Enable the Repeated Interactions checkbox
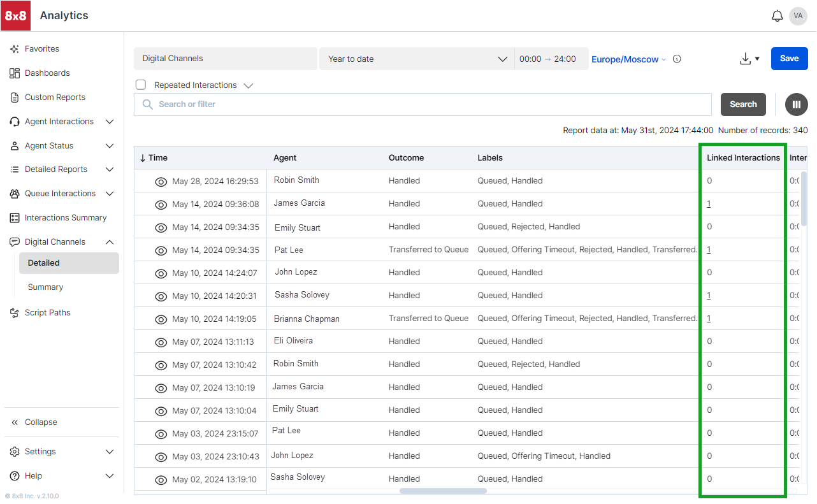The image size is (817, 504). (x=140, y=84)
